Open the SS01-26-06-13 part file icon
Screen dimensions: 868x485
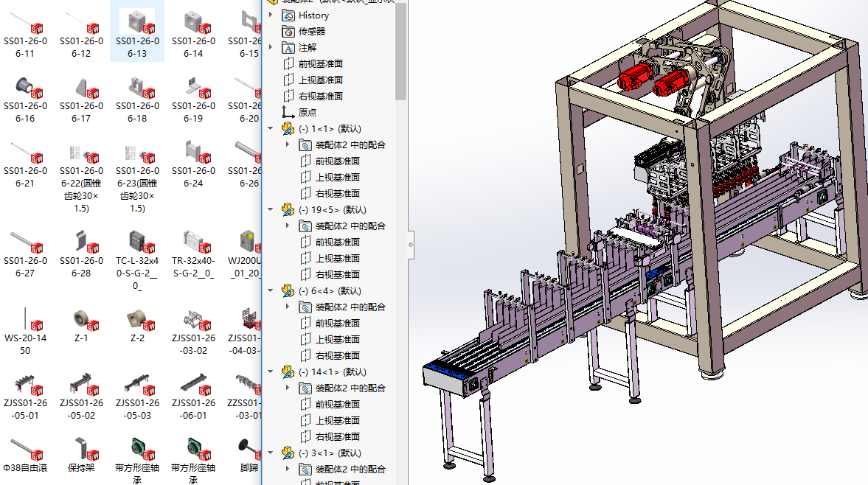[x=137, y=22]
